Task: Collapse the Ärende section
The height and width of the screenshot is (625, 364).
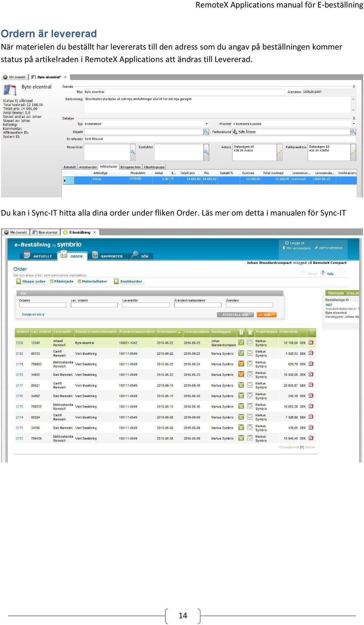Action: point(354,86)
